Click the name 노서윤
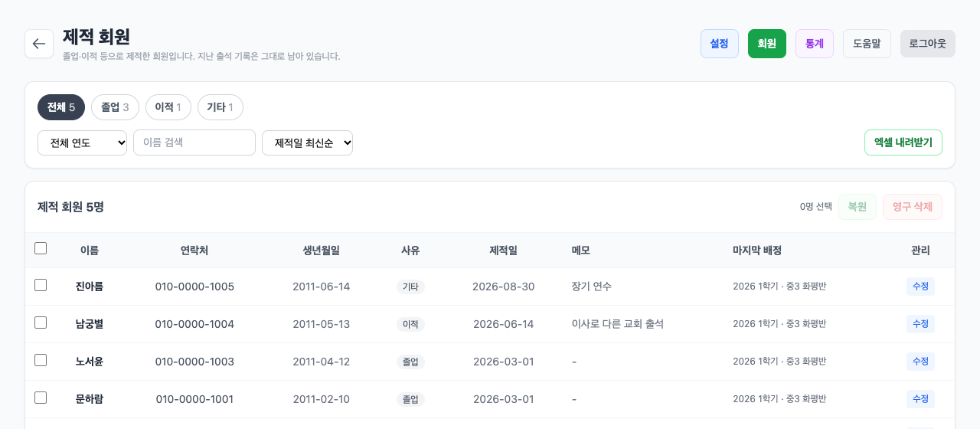 tap(90, 362)
